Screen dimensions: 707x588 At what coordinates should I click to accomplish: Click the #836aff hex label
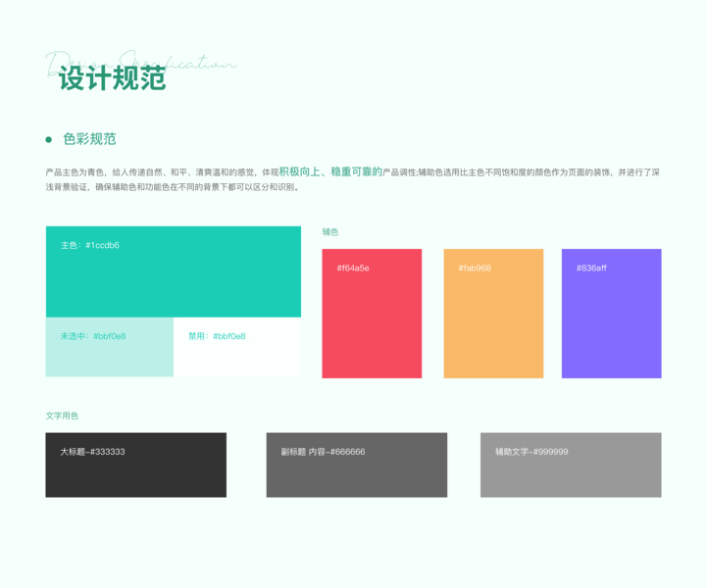point(591,269)
